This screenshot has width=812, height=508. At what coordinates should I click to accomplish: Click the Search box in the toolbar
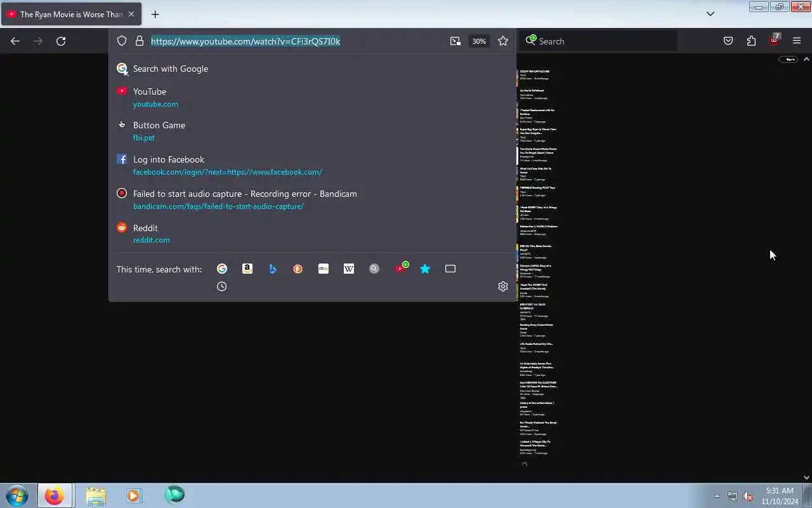[x=599, y=41]
